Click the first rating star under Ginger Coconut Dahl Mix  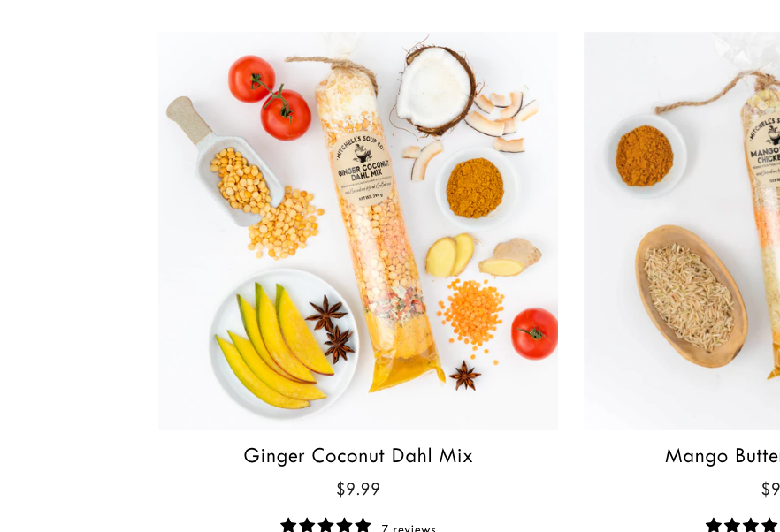[288, 525]
